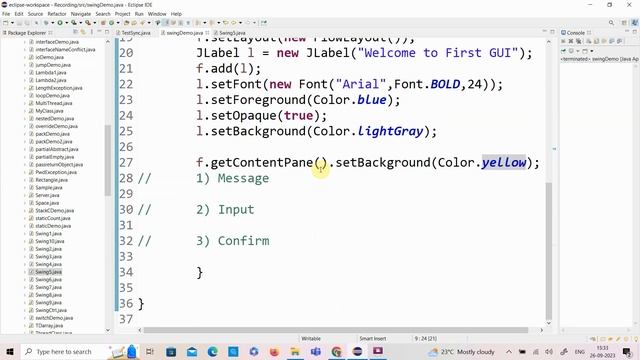Open File Explorer from the taskbar
This screenshot has height=360, width=640.
[295, 351]
